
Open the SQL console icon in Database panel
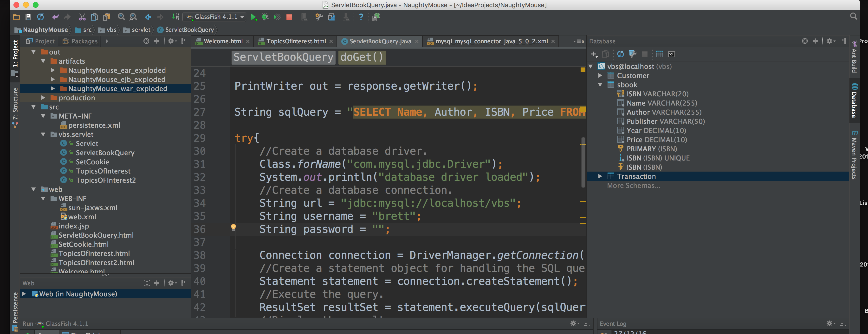[672, 54]
